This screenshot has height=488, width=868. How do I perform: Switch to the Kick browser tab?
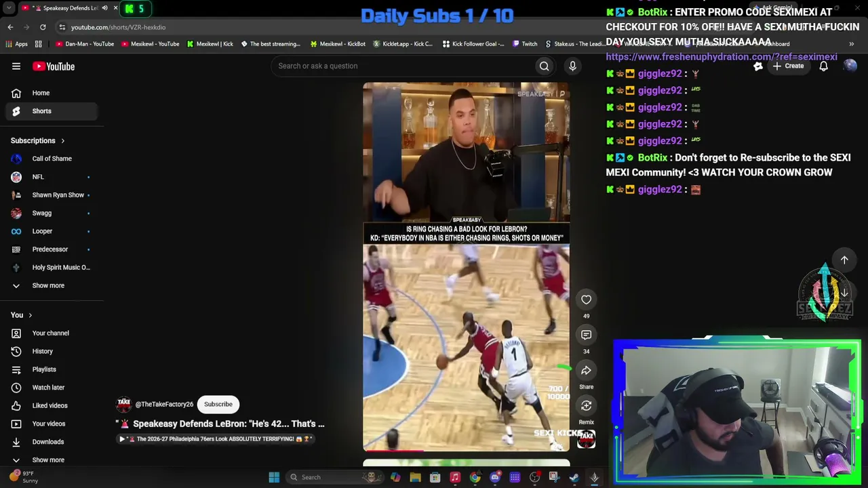point(136,8)
